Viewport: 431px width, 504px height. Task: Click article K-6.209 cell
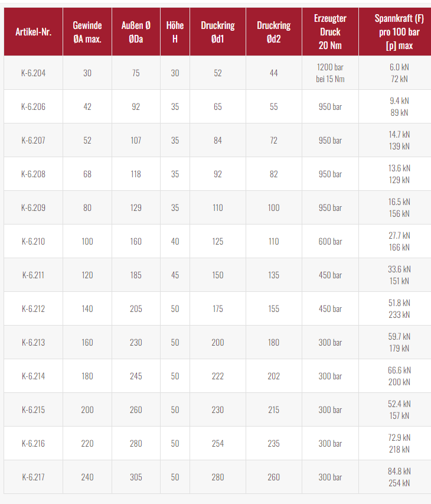click(34, 207)
